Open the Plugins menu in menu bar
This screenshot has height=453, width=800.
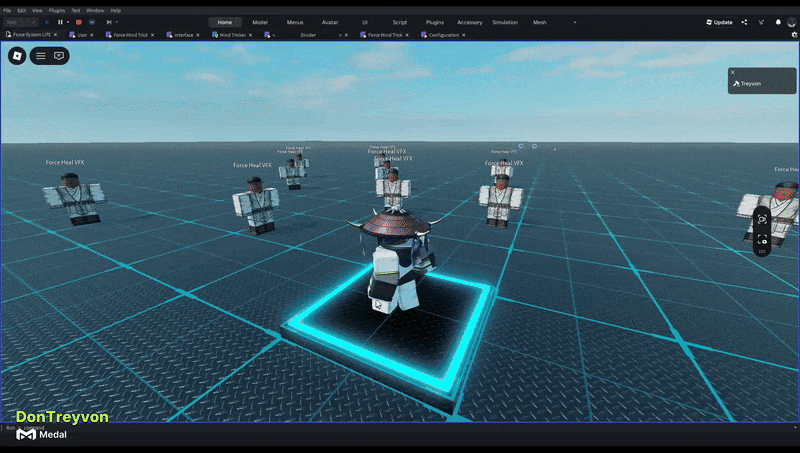pos(57,10)
